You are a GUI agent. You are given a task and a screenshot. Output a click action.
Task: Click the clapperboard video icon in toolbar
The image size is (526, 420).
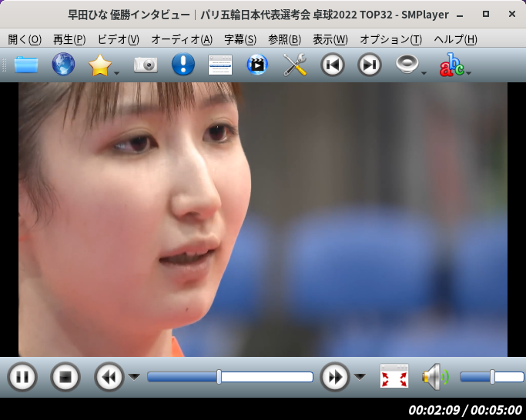257,65
